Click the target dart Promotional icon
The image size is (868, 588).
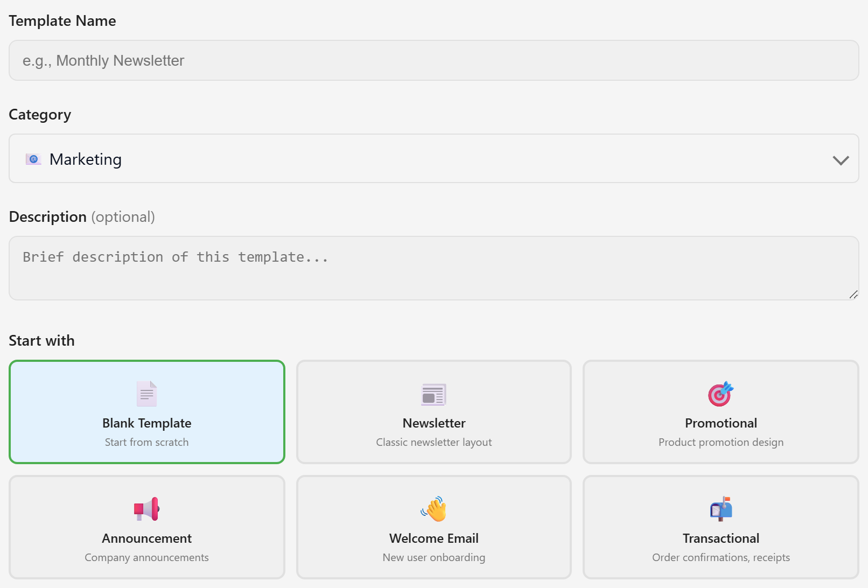(720, 394)
